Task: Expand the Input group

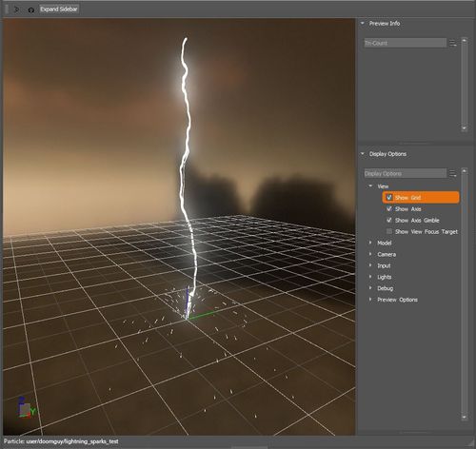Action: (370, 265)
